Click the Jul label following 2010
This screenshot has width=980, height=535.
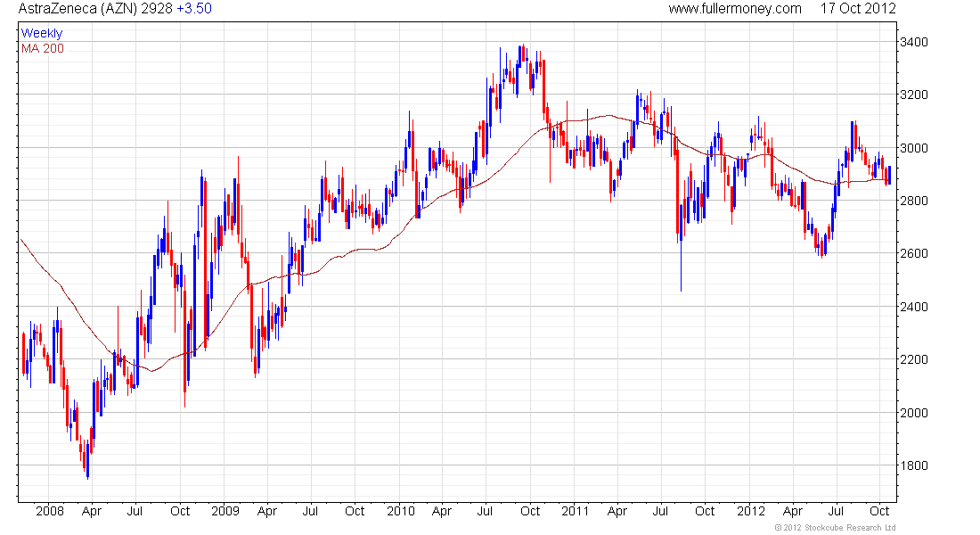485,511
